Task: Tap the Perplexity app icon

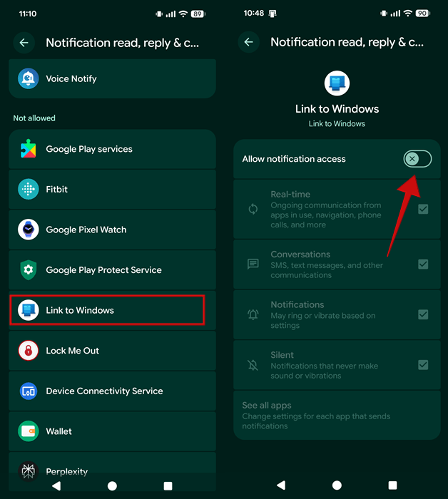Action: click(29, 471)
